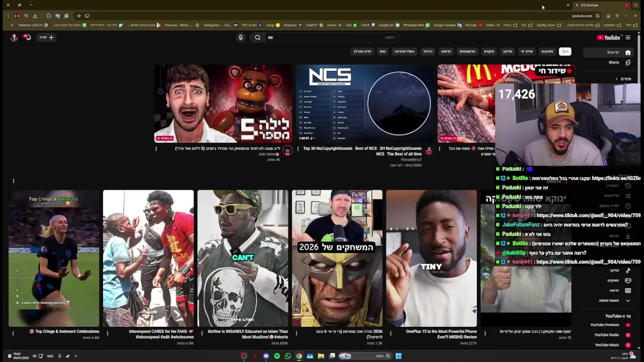Select the 'כדורגל' filter chip
Screen dimensions: 644x362
tap(428, 51)
